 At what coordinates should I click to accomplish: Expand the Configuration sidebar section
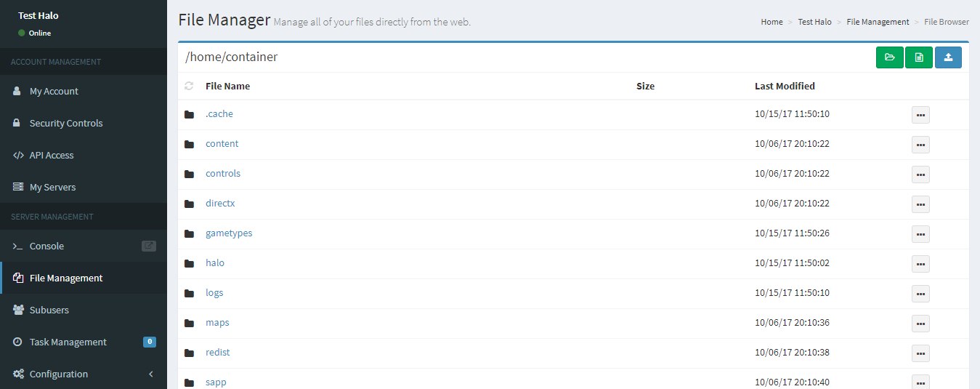(84, 374)
